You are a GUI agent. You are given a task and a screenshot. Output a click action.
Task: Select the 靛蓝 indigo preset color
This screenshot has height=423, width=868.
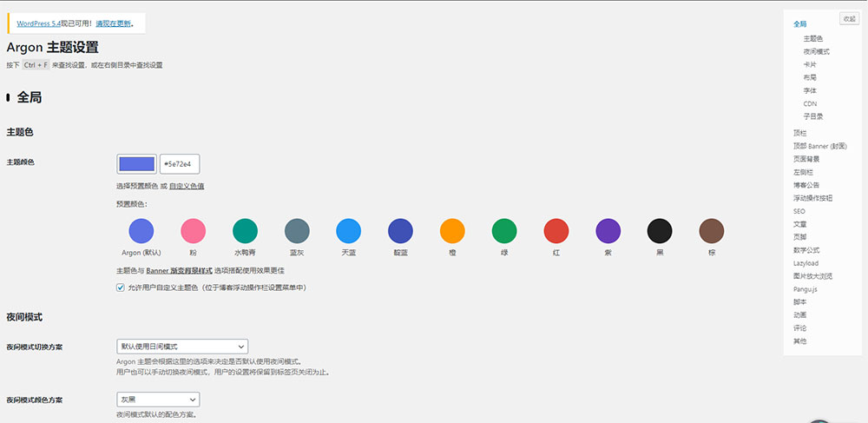400,231
